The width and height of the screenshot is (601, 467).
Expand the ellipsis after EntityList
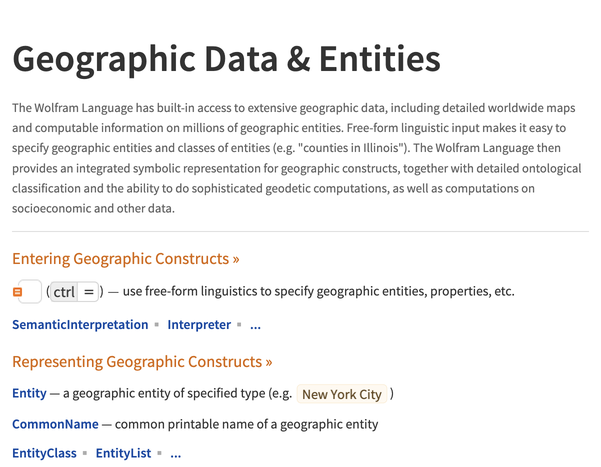(176, 455)
